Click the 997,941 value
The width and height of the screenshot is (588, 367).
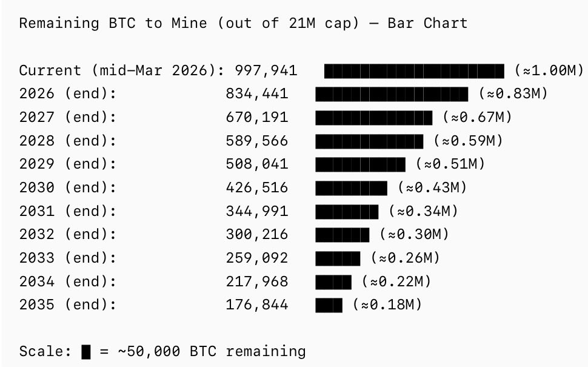click(266, 70)
